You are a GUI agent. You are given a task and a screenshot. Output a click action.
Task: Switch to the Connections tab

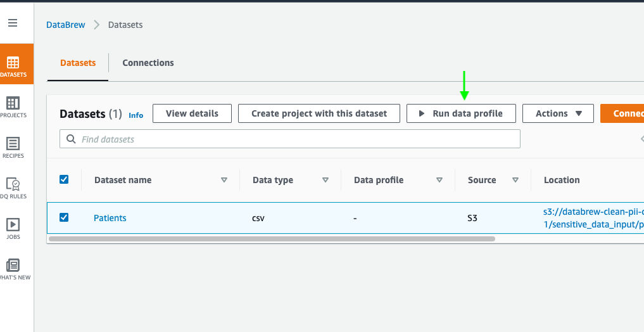pyautogui.click(x=148, y=63)
